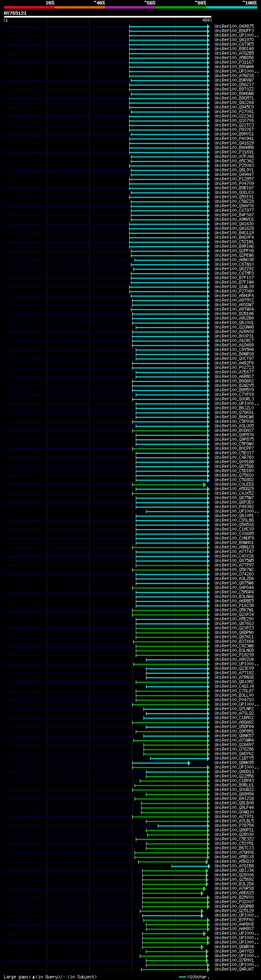Click the red 20% identity legend bar

click(29, 7)
